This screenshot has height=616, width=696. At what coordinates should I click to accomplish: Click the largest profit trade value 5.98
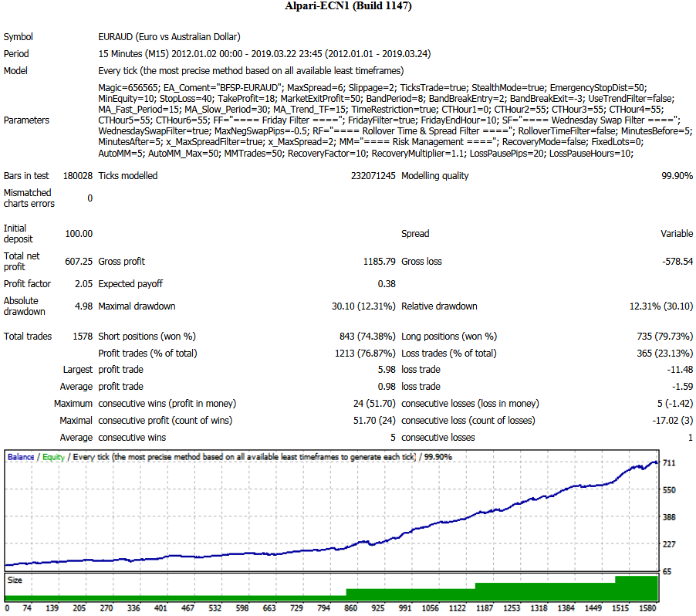tap(387, 370)
